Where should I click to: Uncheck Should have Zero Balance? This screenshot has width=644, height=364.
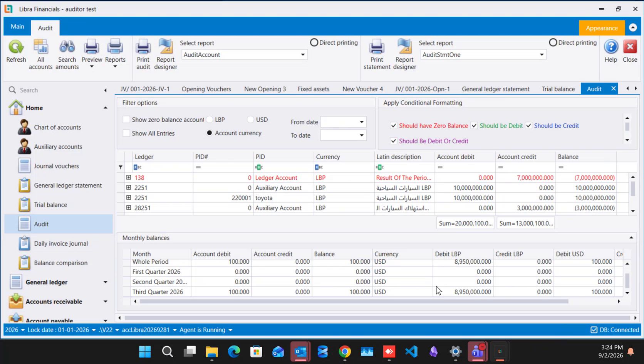tap(393, 126)
